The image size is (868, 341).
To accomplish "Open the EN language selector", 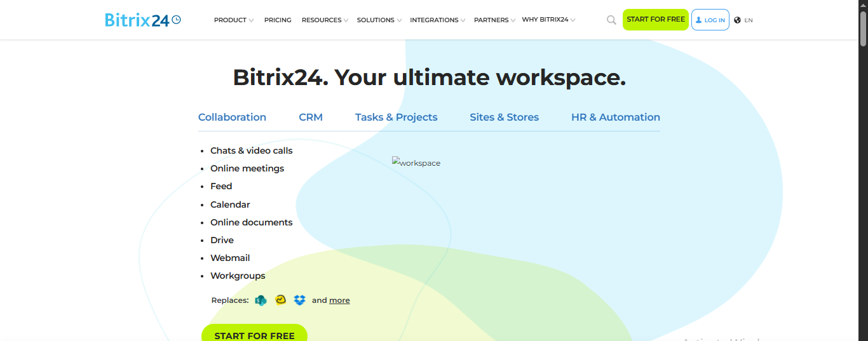I will [749, 20].
